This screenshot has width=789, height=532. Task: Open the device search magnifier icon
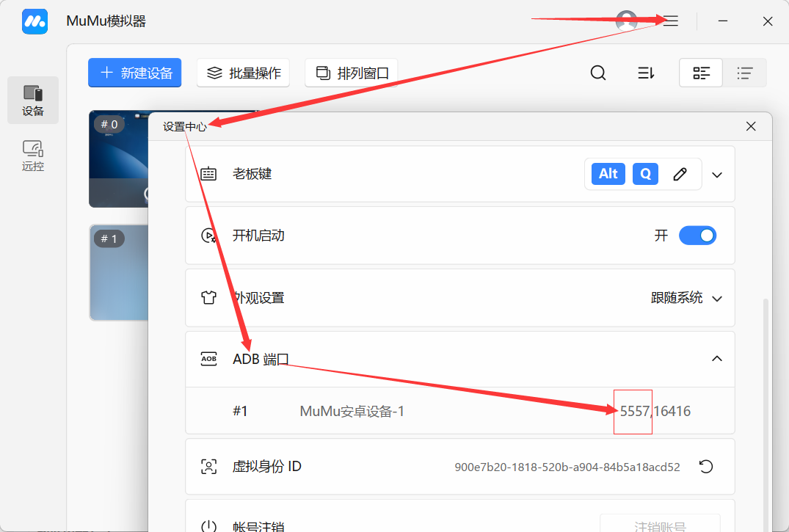point(597,73)
